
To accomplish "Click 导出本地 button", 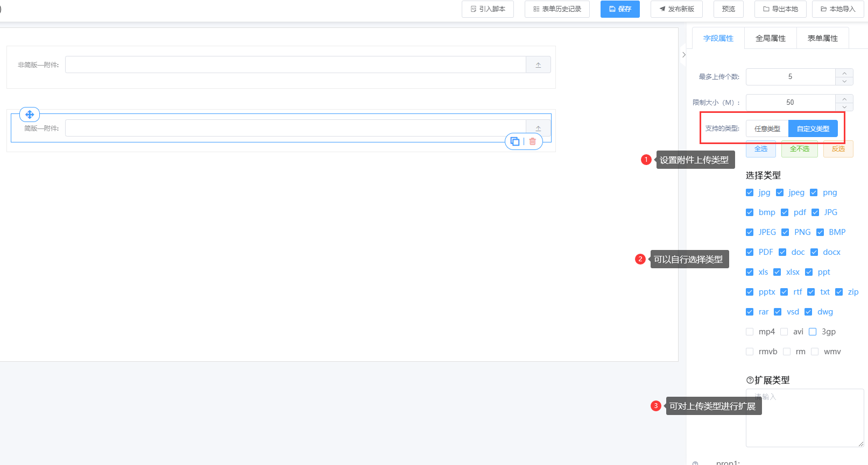I will (780, 9).
